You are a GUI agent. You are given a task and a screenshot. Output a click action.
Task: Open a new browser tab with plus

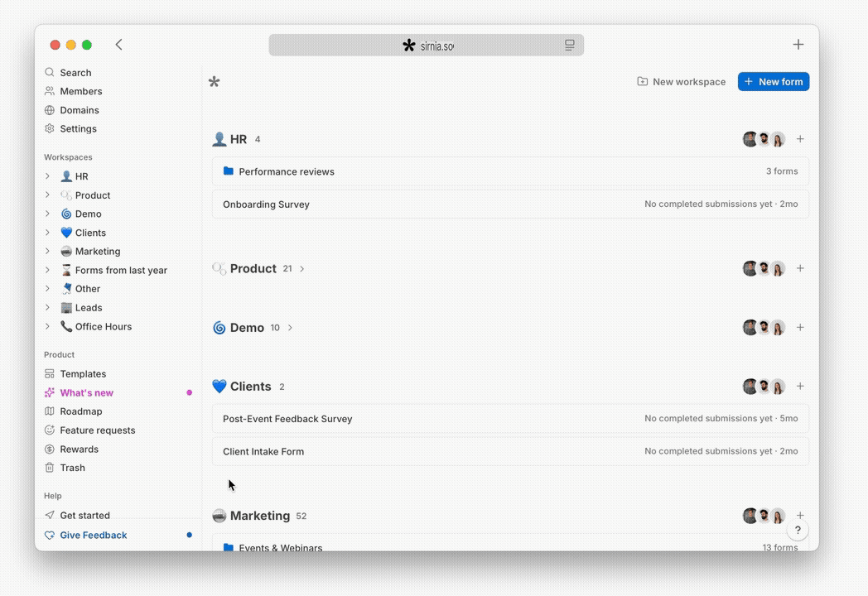tap(798, 44)
